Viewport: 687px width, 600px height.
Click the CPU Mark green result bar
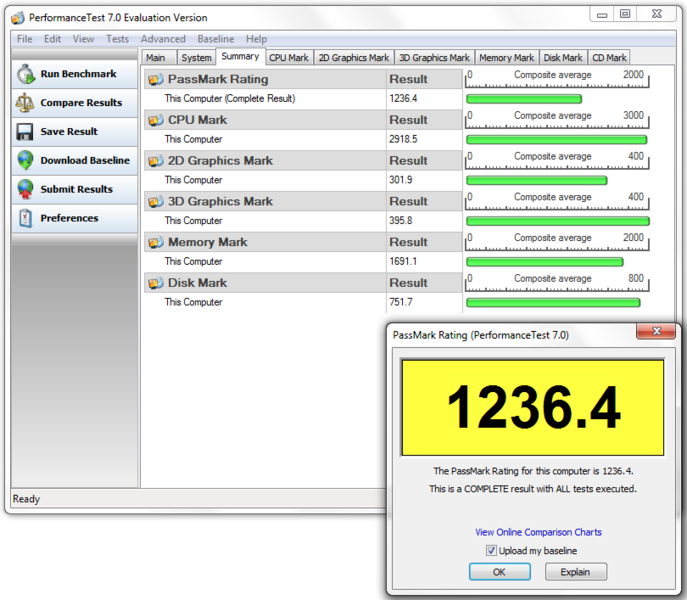[x=556, y=140]
